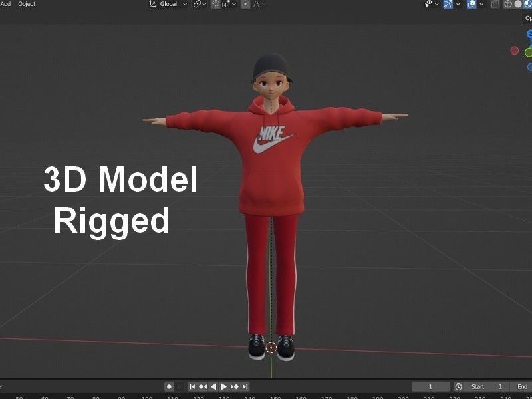Toggle the viewport gizmos icon
532x399 pixels.
click(x=448, y=5)
